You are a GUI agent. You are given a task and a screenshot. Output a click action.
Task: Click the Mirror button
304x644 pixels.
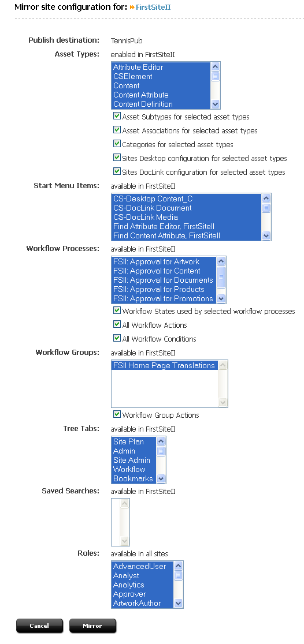[x=92, y=626]
